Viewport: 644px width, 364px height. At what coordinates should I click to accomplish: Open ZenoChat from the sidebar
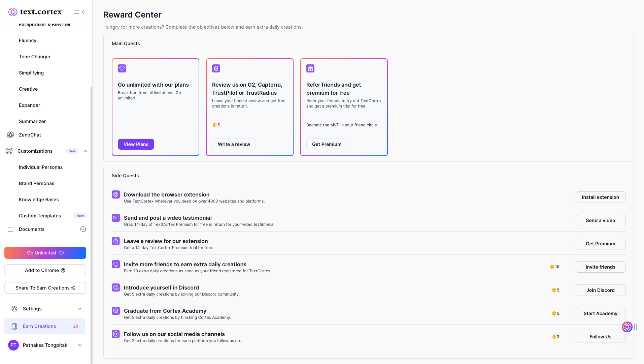pos(30,135)
